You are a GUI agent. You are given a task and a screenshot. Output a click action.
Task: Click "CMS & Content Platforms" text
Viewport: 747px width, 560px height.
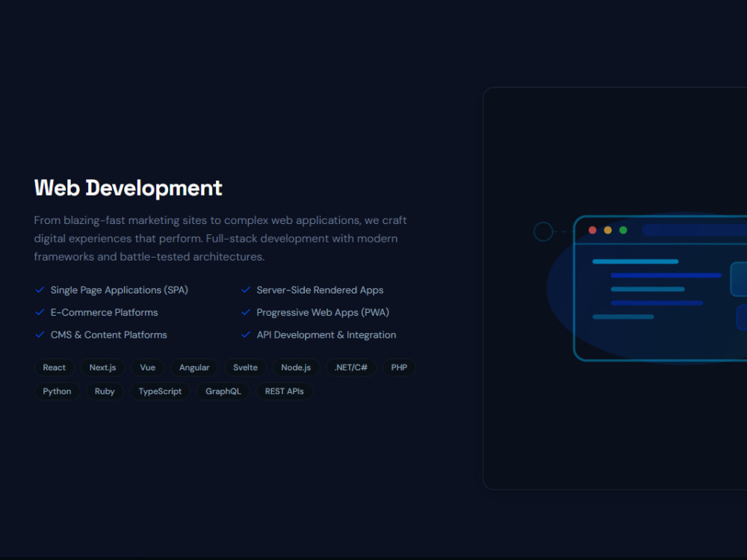108,335
